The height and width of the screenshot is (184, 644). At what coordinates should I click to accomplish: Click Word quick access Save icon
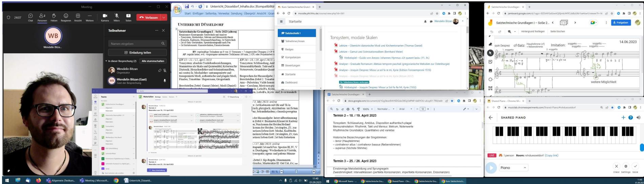point(187,6)
